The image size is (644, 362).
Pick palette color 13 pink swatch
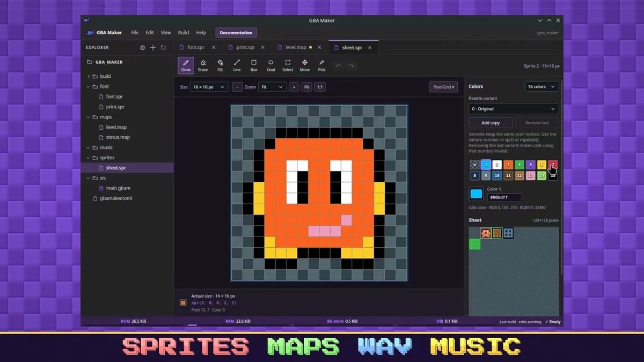[531, 175]
